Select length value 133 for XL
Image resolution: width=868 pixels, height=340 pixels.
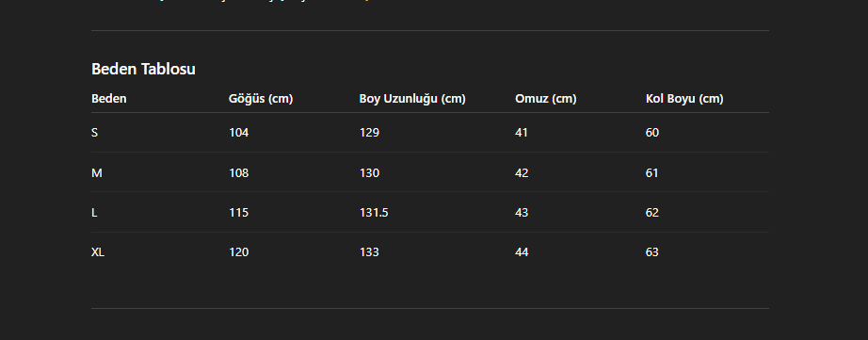[x=369, y=252]
